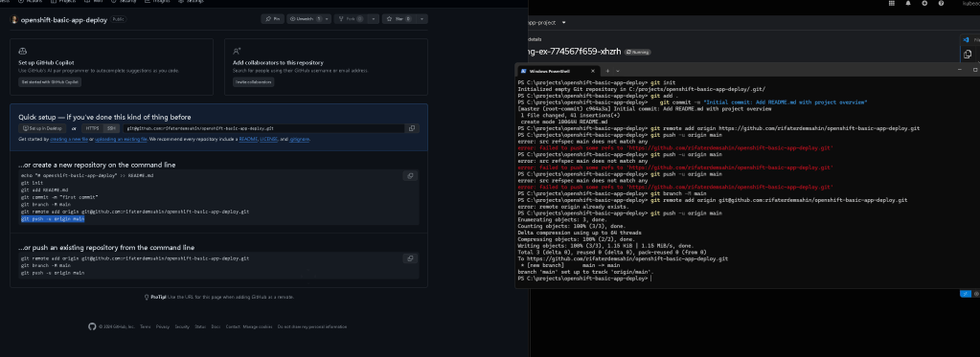Open the OpenShift console help icon
The image size is (980, 357).
pyautogui.click(x=941, y=3)
